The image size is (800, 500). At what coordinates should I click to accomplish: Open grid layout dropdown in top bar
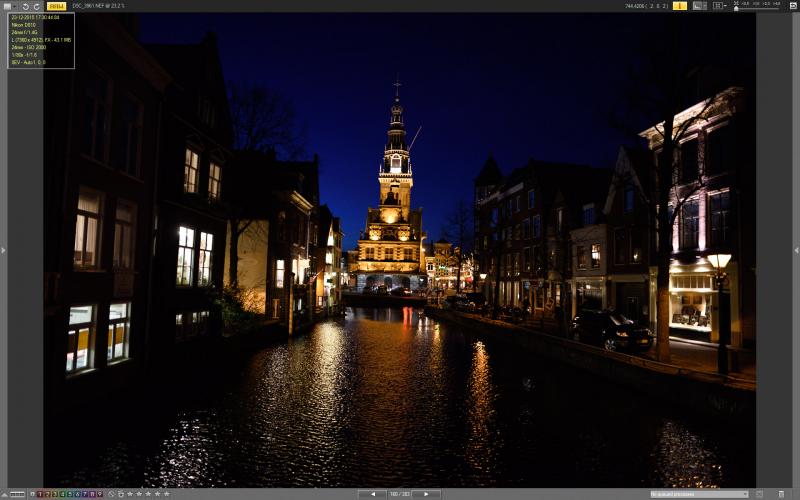click(x=720, y=6)
